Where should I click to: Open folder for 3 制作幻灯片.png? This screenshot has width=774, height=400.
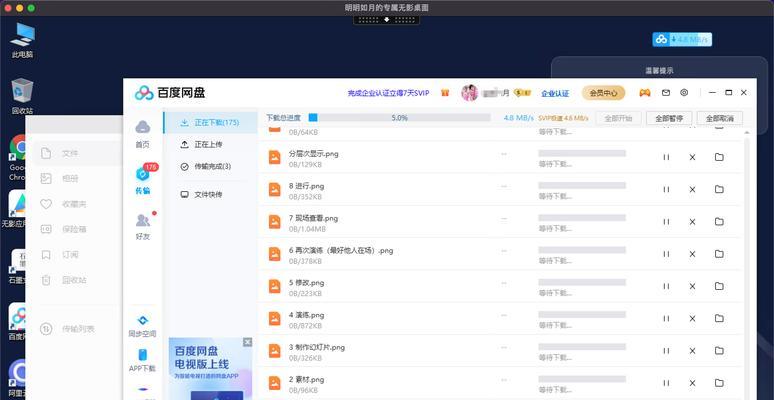point(719,351)
